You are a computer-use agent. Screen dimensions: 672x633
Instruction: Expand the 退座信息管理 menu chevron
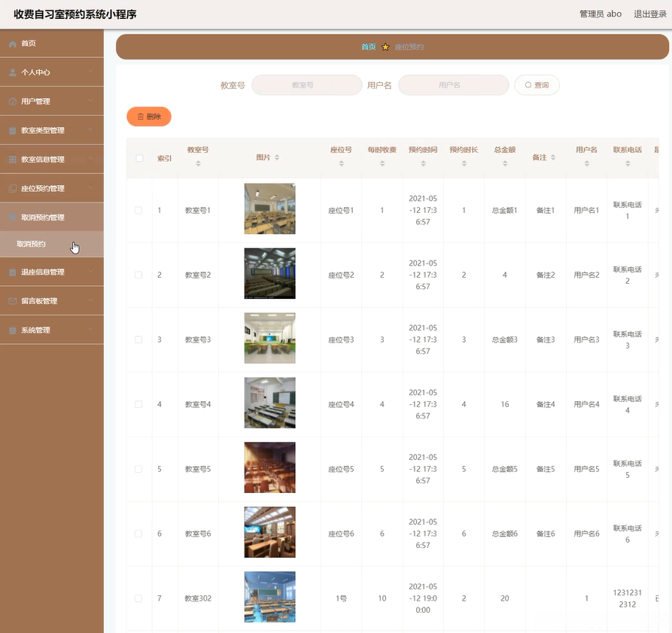[x=90, y=272]
